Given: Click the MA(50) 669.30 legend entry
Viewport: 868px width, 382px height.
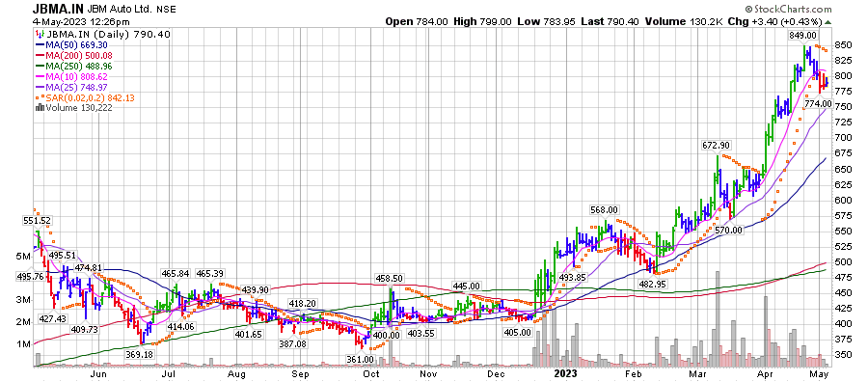Looking at the screenshot, I should (77, 44).
